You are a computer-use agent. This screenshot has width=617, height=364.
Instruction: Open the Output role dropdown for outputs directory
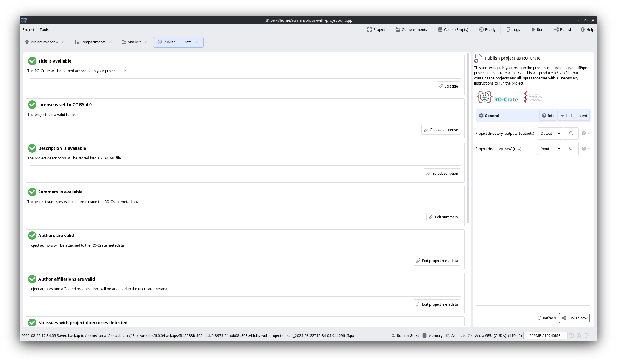click(550, 133)
